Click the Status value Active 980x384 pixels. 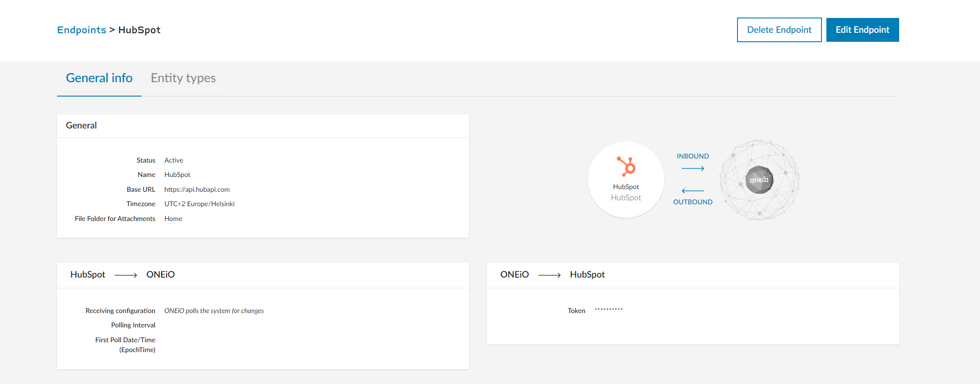coord(173,160)
